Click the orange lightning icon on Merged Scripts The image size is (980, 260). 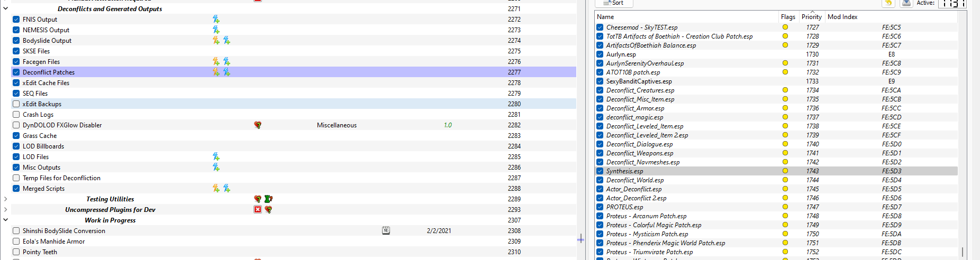[x=216, y=189]
